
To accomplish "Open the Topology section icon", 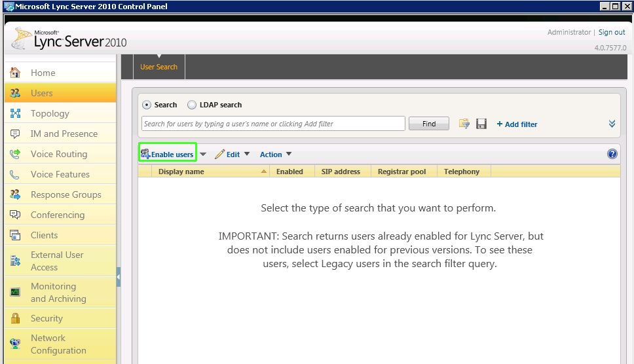I will pyautogui.click(x=15, y=113).
